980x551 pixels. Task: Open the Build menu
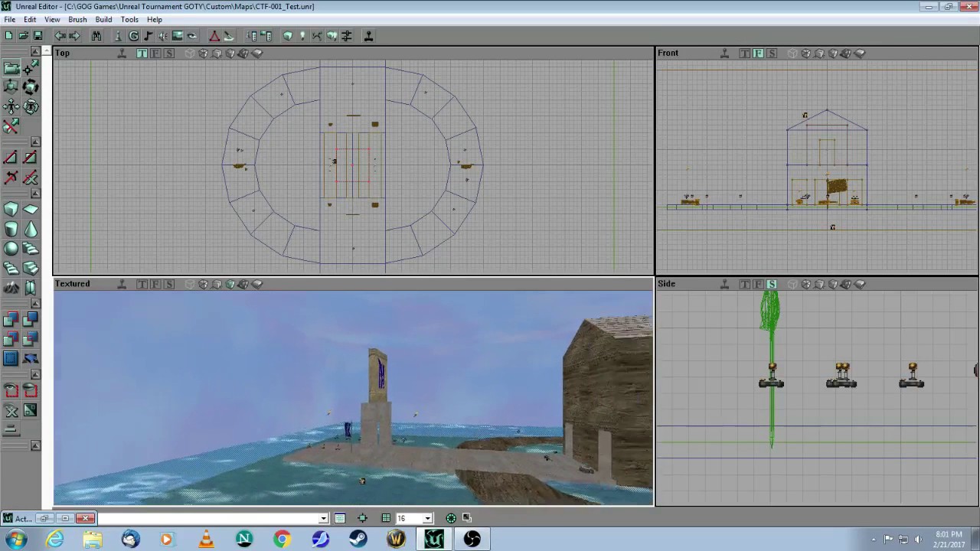(103, 19)
